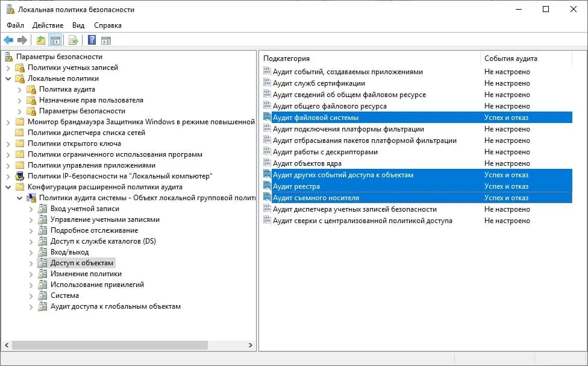Click the folder Up icon on toolbar
This screenshot has height=366, width=588.
(40, 40)
